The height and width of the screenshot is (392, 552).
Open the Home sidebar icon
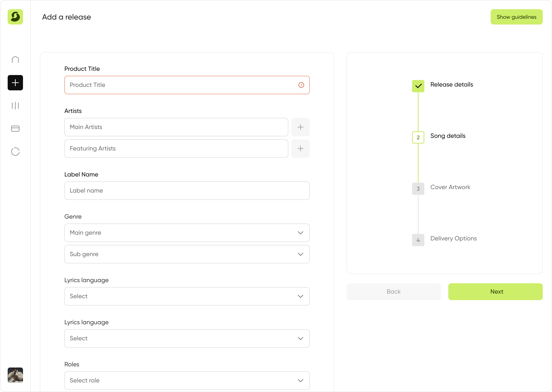point(15,60)
